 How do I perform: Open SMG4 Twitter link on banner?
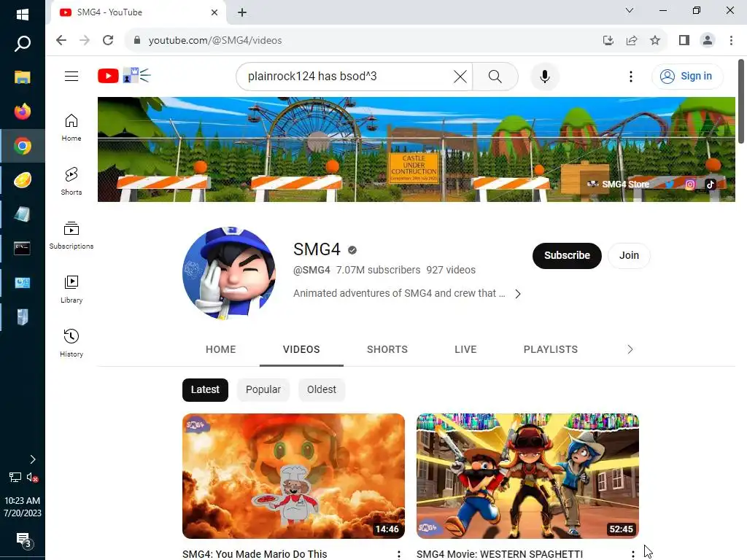[x=670, y=184]
